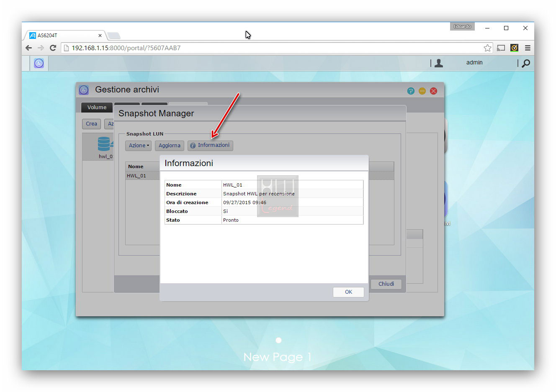Click the info icon on the Informazioni button
Image resolution: width=556 pixels, height=392 pixels.
(x=193, y=146)
